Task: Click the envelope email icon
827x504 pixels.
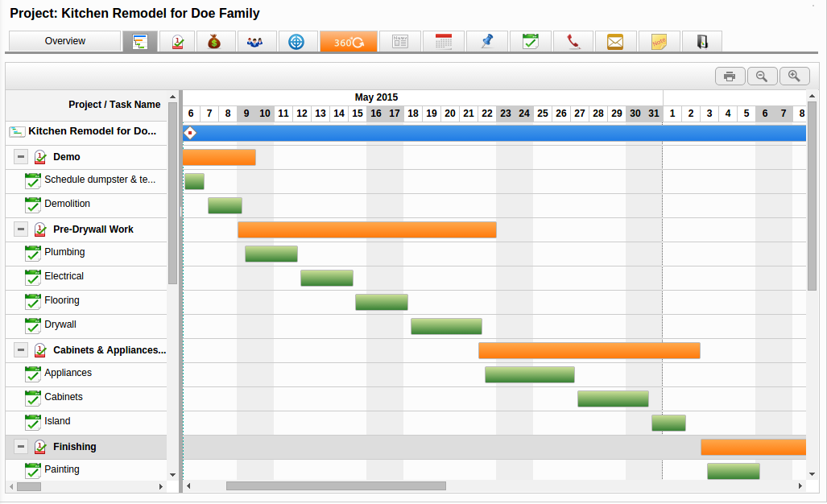Action: pyautogui.click(x=616, y=42)
